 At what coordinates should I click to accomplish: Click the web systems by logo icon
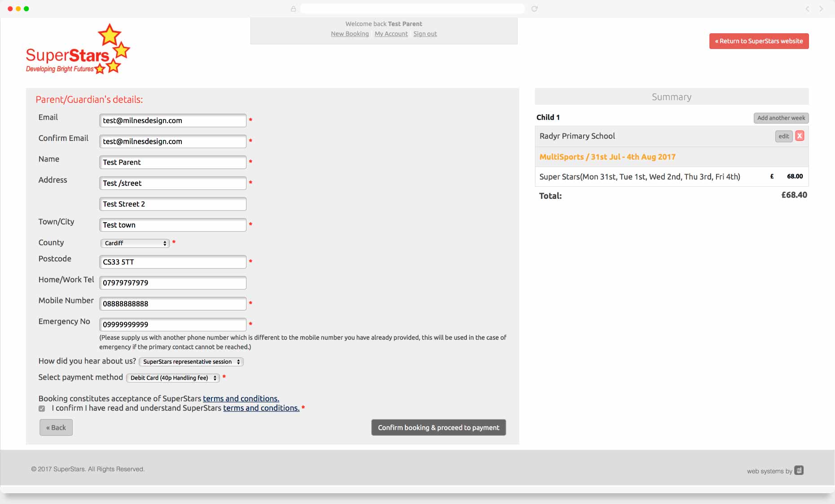[799, 470]
